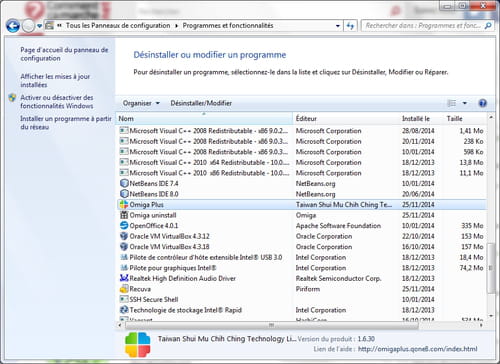Sort by the Éditeur column header
The width and height of the screenshot is (500, 364).
(x=346, y=119)
